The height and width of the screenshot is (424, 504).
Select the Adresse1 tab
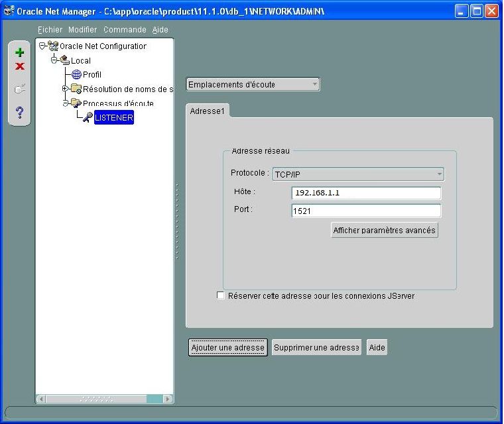[208, 111]
